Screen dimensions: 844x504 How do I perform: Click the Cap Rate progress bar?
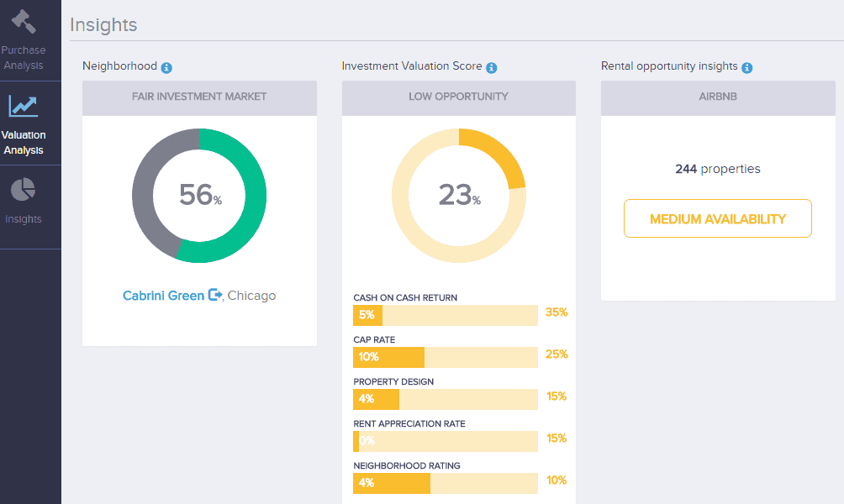click(x=445, y=357)
